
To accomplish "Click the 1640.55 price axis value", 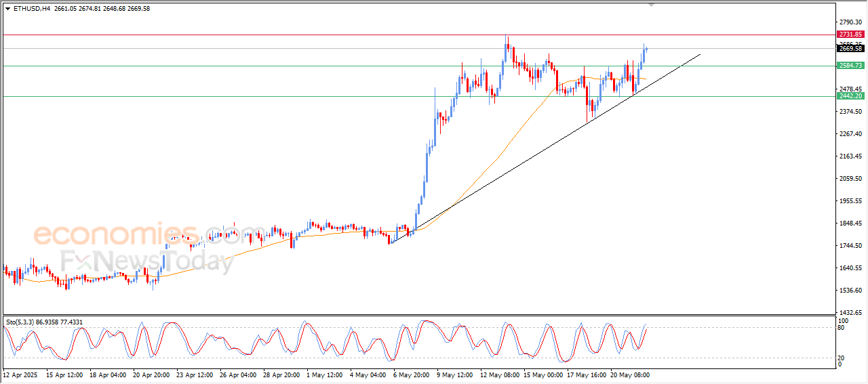I will [x=850, y=268].
